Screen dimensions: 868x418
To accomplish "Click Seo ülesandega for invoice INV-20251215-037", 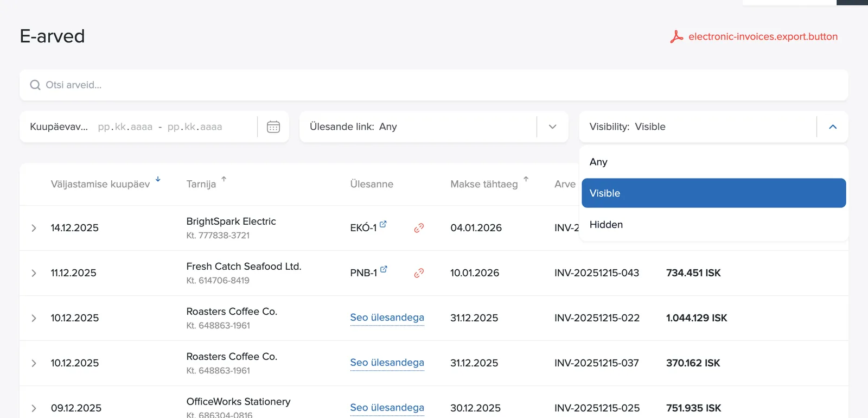I will pos(387,363).
